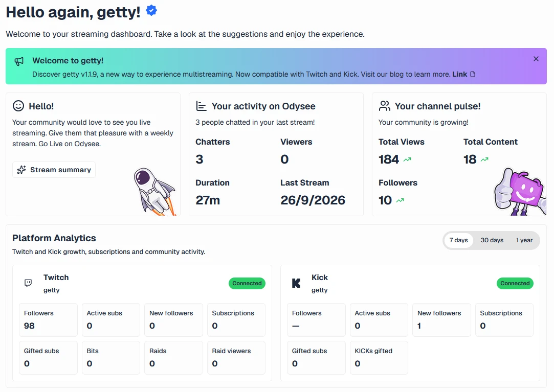Click the Twitch Active subs card

(111, 320)
